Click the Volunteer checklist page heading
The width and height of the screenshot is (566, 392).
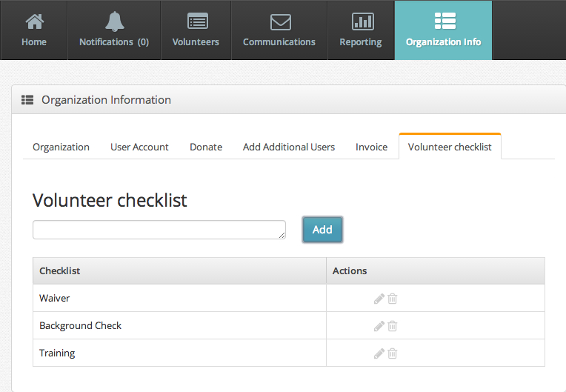tap(110, 200)
